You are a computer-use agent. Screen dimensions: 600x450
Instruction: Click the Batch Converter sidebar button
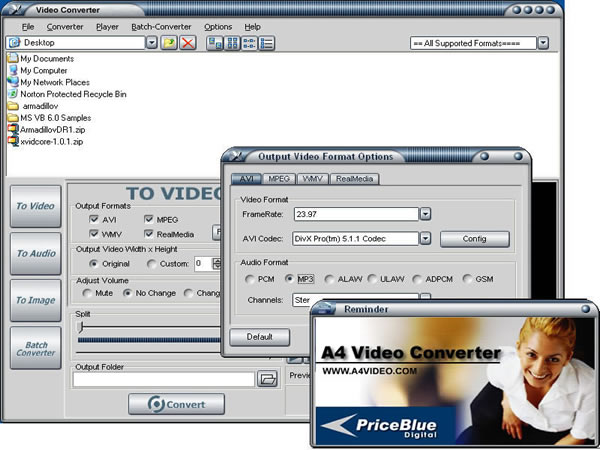tap(36, 348)
